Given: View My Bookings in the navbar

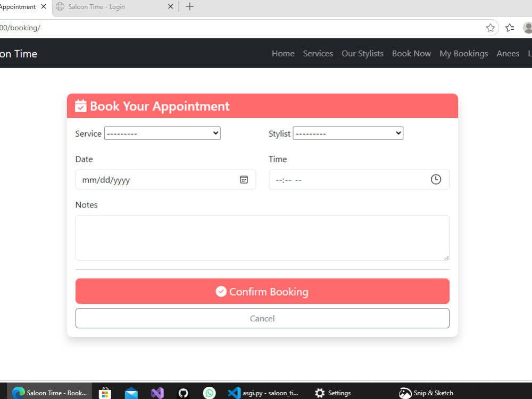Looking at the screenshot, I should click(x=464, y=54).
